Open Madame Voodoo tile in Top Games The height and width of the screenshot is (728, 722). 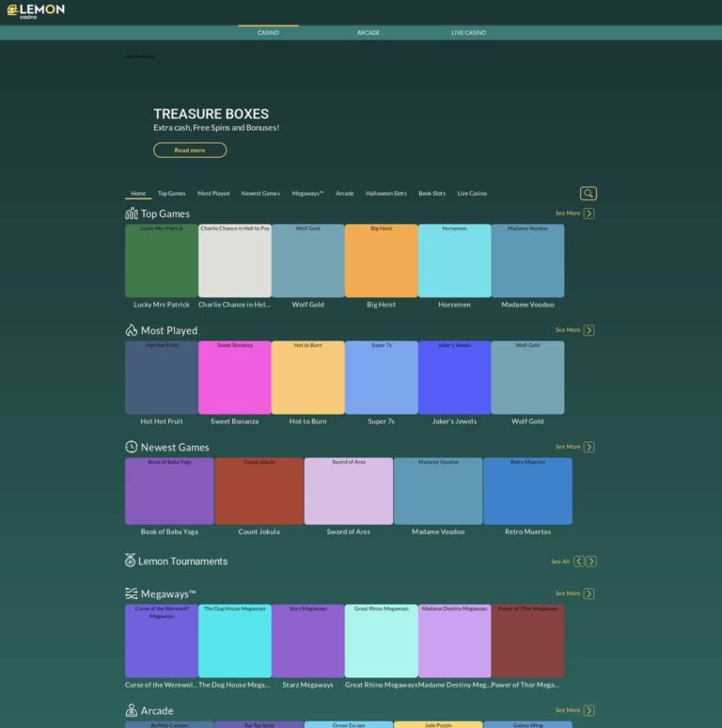pyautogui.click(x=528, y=261)
